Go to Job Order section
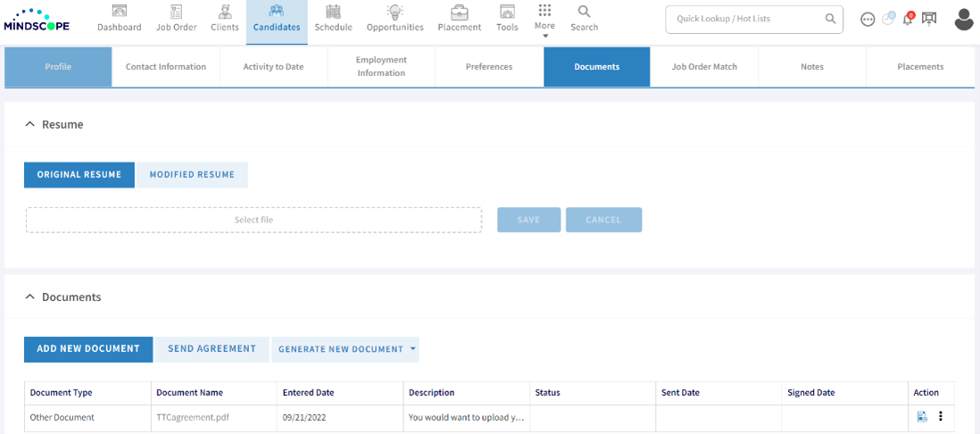 (176, 19)
